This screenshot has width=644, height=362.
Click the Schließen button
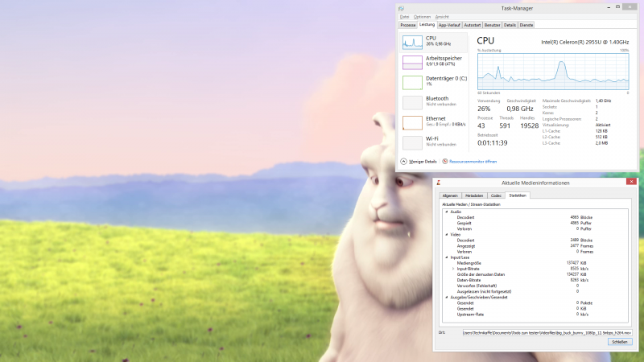pos(620,342)
